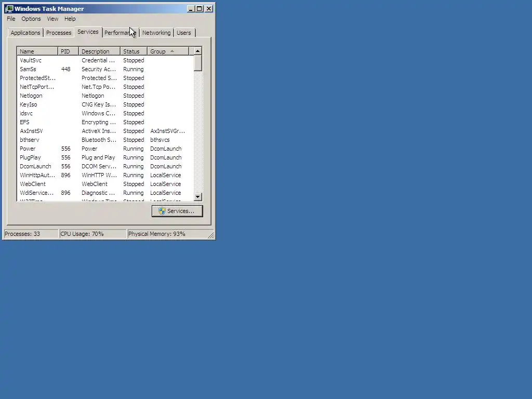Screen dimensions: 532x399
Task: Click the PID 448 cell
Action: (x=66, y=69)
